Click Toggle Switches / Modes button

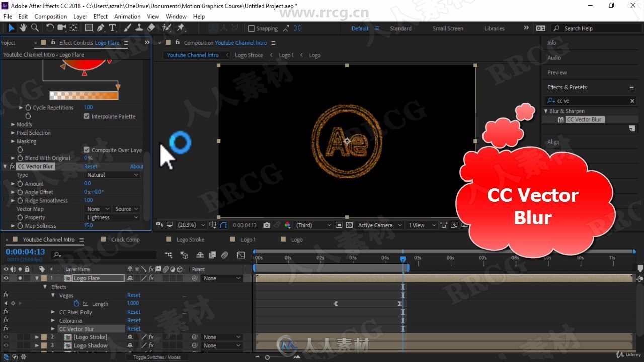[x=156, y=357]
